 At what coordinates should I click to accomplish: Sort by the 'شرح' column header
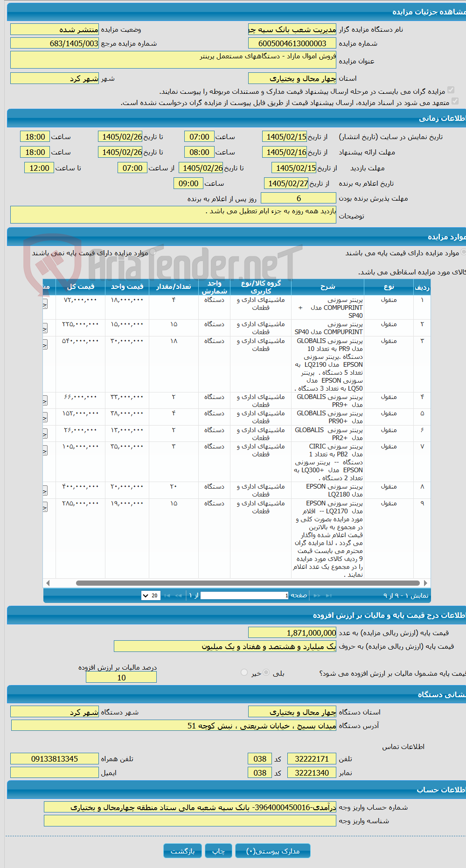pyautogui.click(x=327, y=287)
